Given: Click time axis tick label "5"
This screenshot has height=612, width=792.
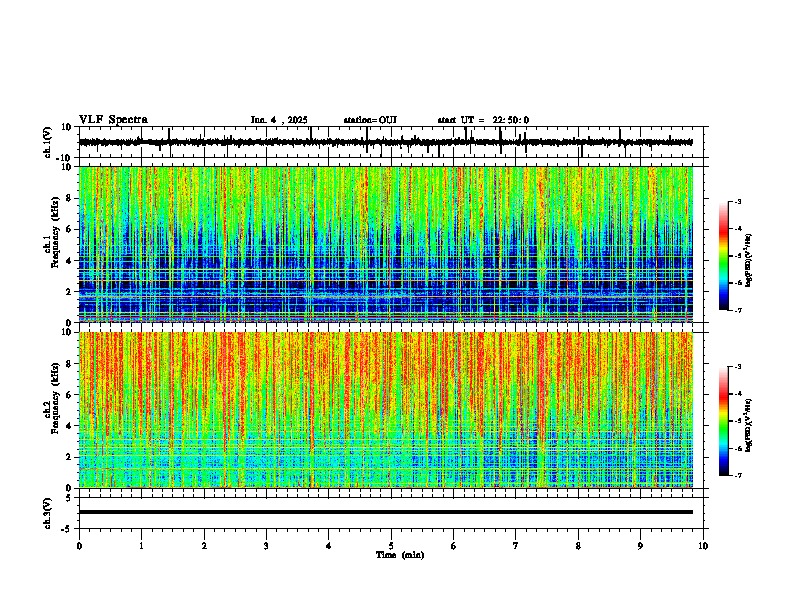Looking at the screenshot, I should (x=391, y=546).
